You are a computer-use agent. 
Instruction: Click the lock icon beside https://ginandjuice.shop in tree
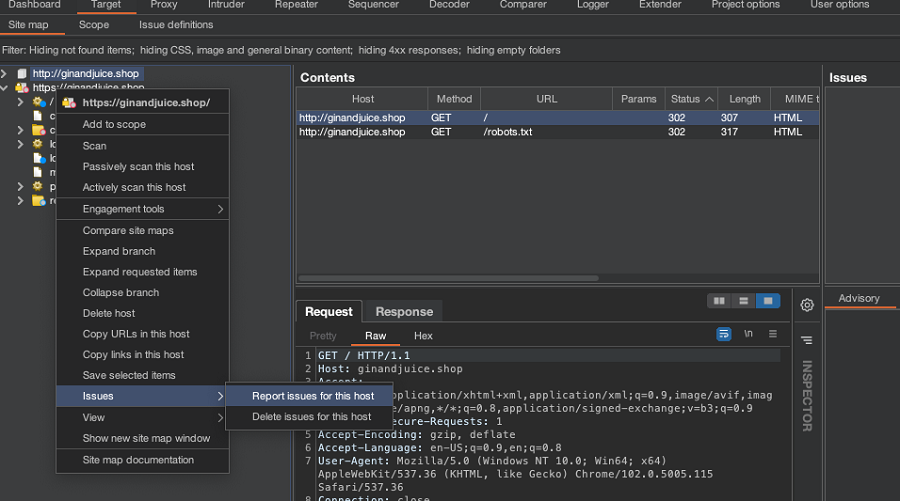click(x=21, y=88)
